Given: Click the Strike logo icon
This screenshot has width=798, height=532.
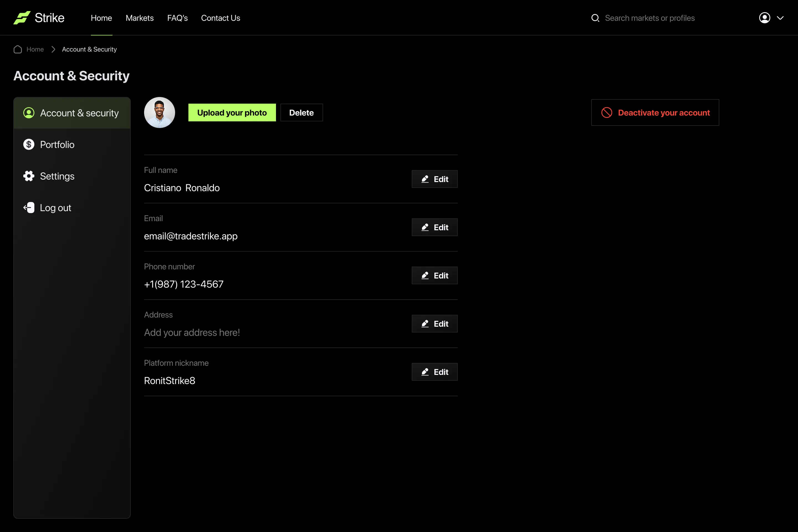Looking at the screenshot, I should point(22,18).
